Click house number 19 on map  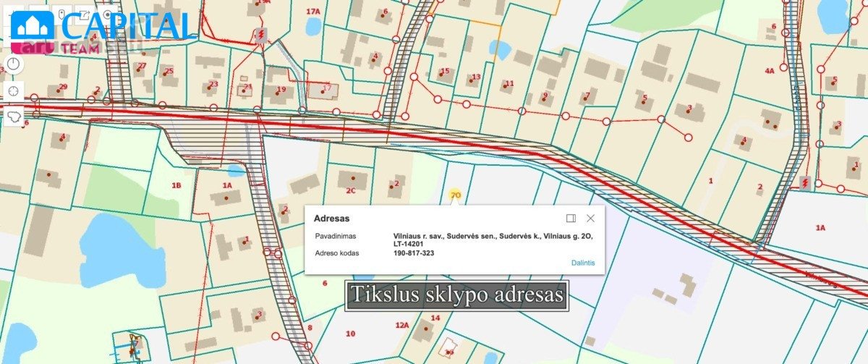281,90
